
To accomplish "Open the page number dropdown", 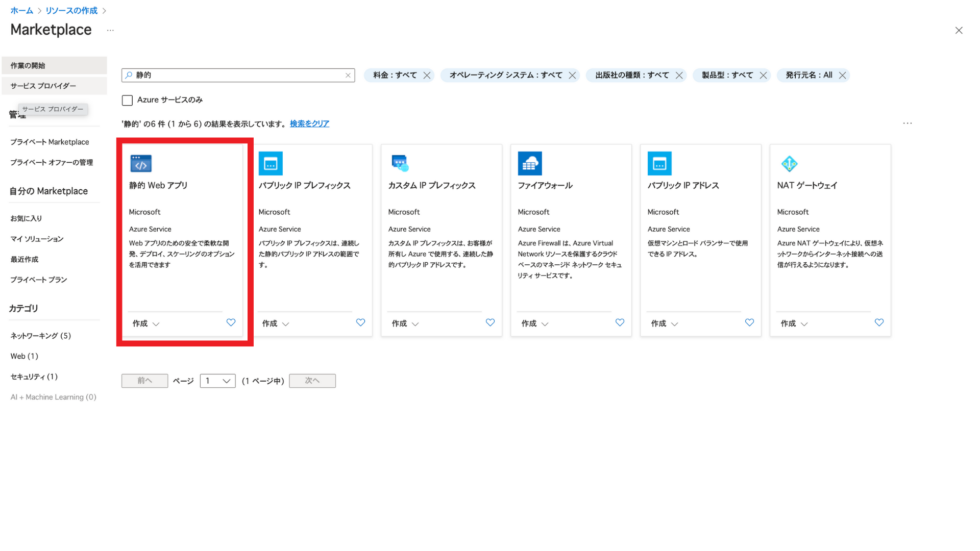I will pos(218,381).
